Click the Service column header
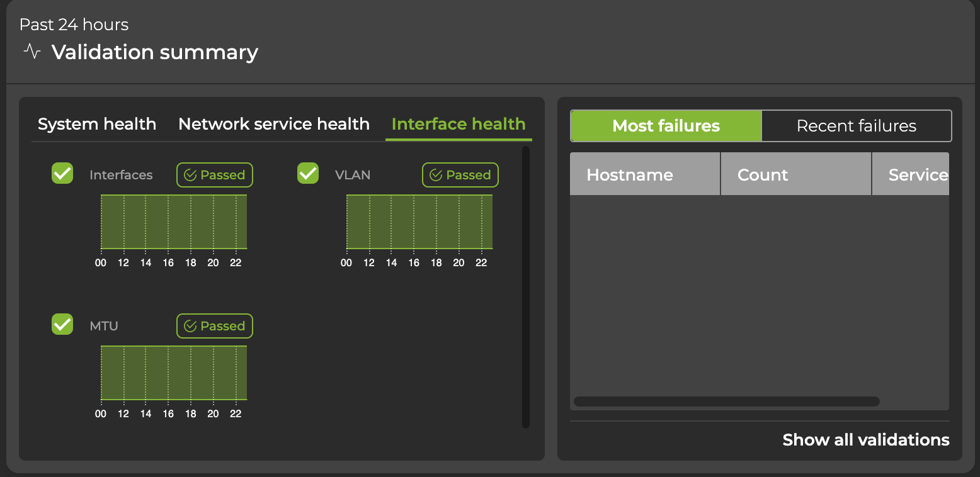The width and height of the screenshot is (980, 477). pos(917,174)
